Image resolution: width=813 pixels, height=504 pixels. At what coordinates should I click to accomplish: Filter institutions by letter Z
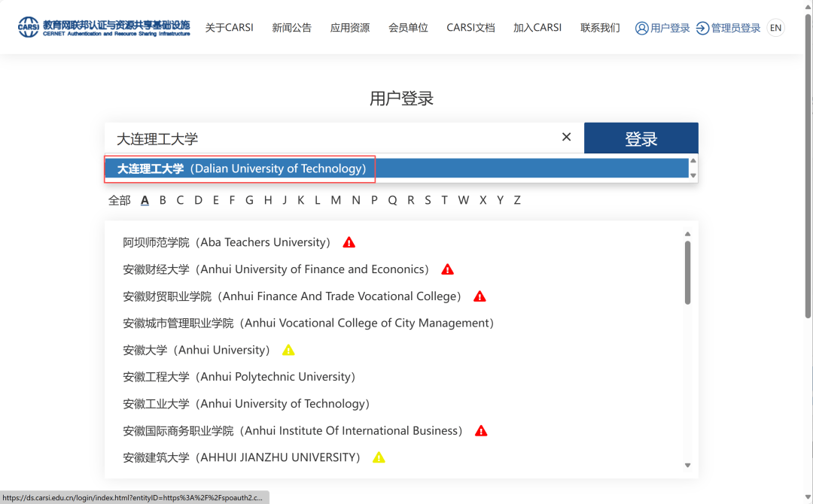click(517, 200)
